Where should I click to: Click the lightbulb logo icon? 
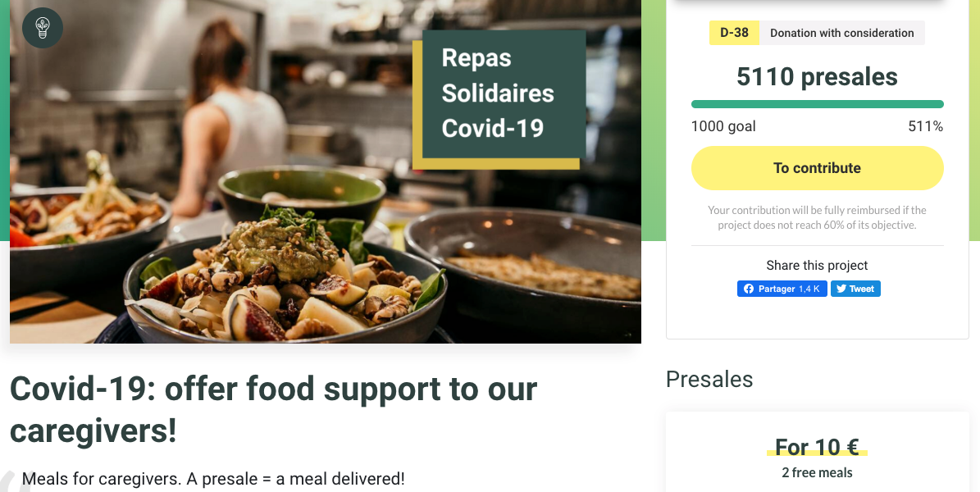[43, 28]
